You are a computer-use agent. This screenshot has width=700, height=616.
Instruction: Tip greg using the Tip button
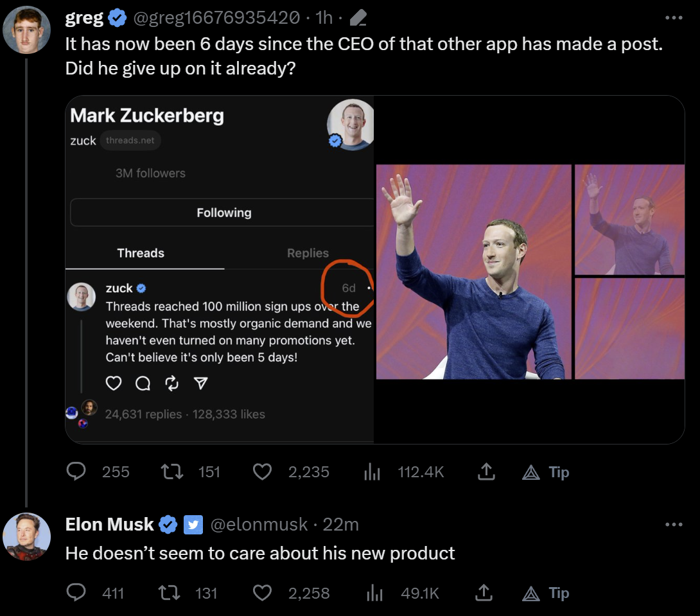click(545, 472)
